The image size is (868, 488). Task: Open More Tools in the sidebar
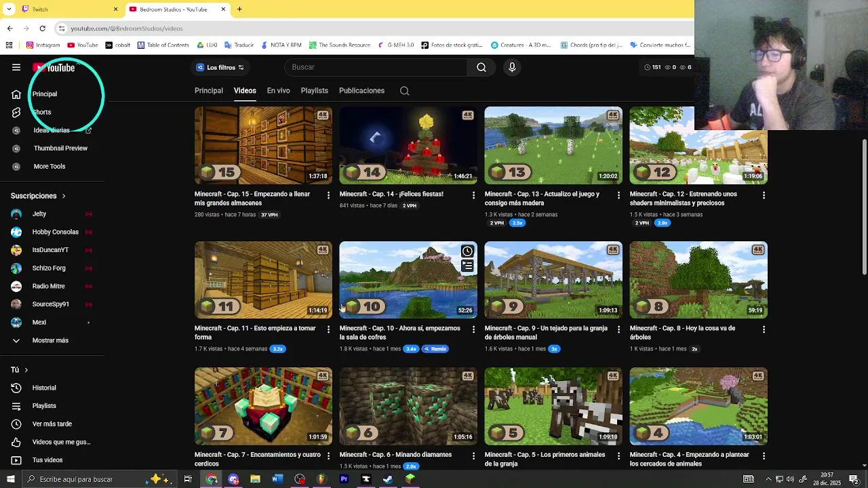tap(50, 166)
